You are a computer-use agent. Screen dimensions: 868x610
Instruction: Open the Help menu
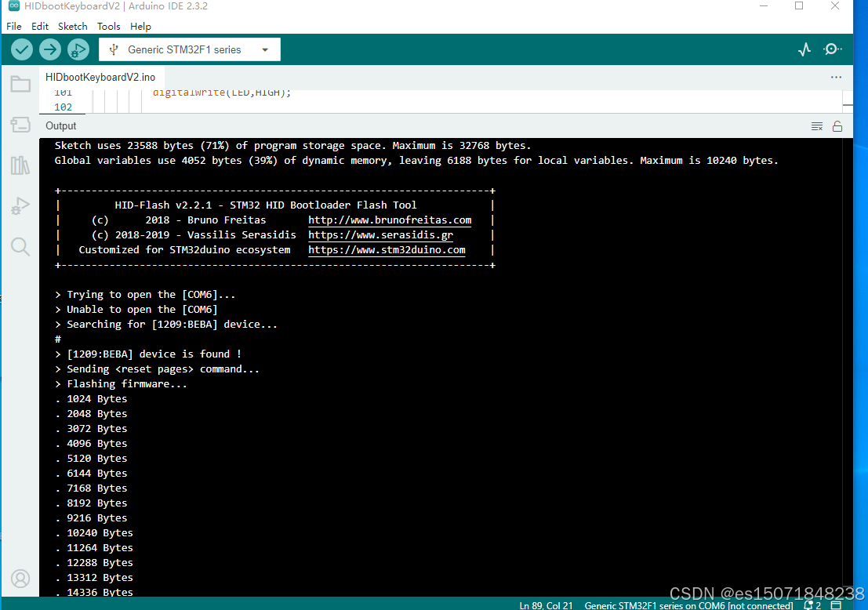coord(140,27)
